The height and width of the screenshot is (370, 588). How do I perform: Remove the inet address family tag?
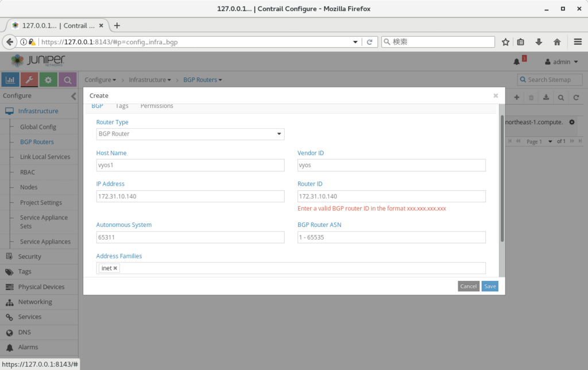point(115,268)
